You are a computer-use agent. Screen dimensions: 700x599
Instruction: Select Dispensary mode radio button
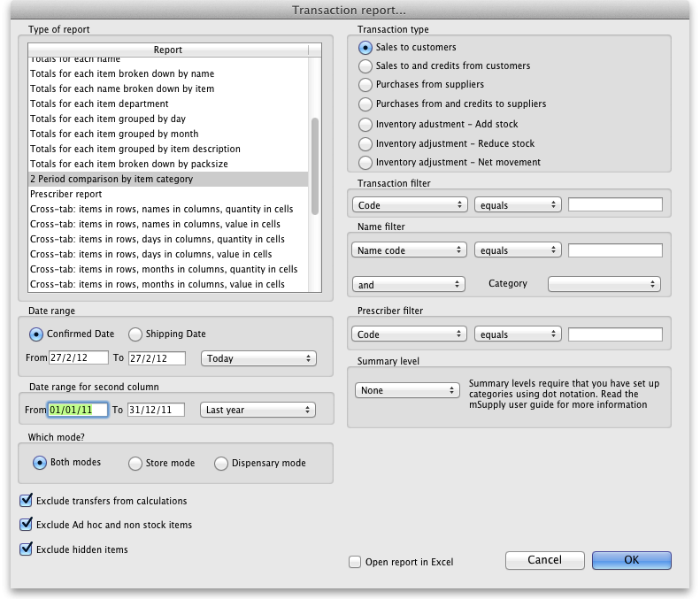(x=220, y=463)
